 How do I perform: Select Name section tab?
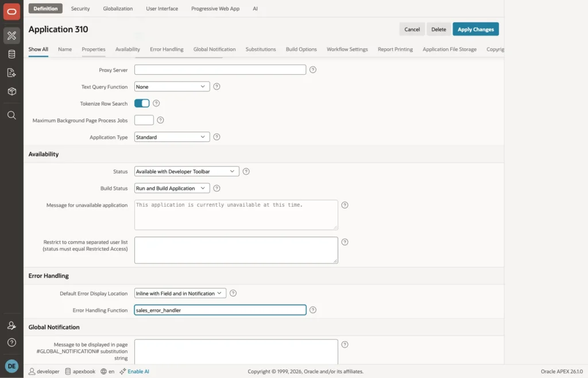65,49
